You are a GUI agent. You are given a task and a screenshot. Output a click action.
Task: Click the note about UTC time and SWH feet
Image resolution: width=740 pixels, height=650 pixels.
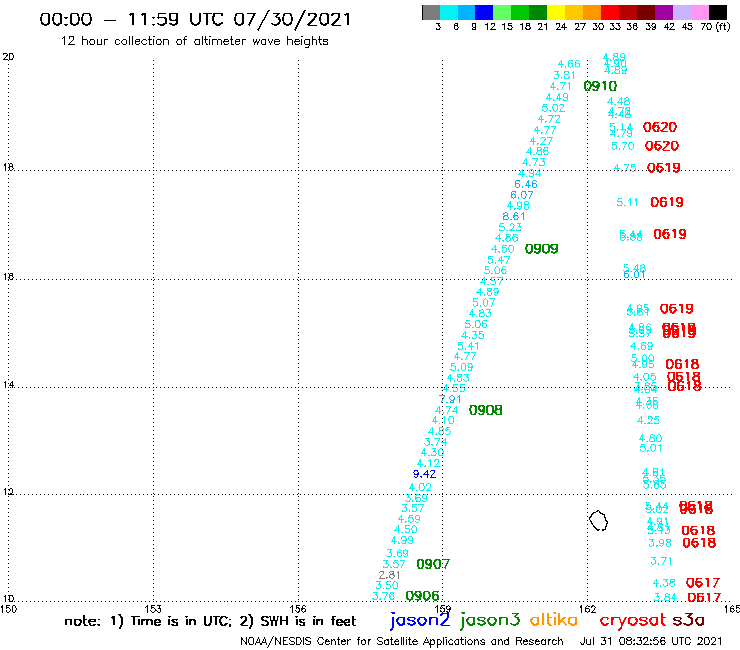(x=210, y=621)
